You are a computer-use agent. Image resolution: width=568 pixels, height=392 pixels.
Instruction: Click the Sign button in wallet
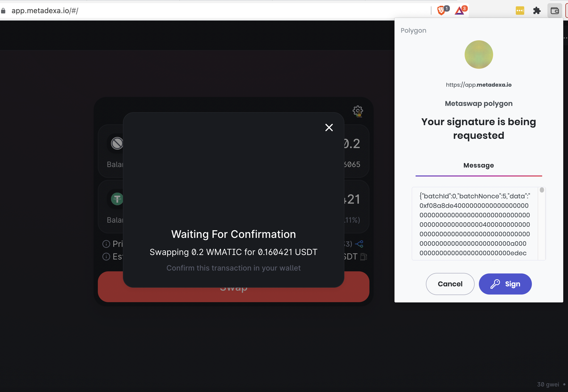(x=505, y=284)
